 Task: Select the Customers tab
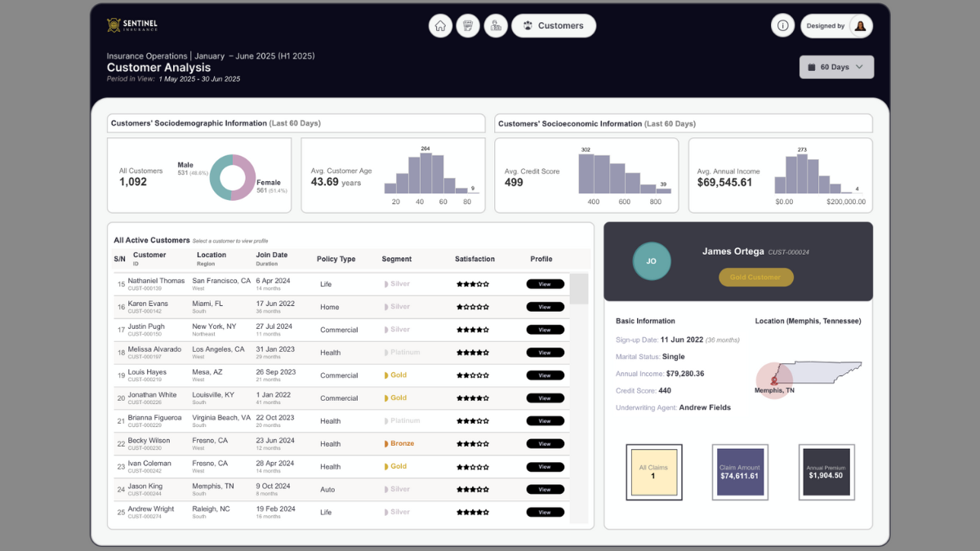[x=553, y=26]
